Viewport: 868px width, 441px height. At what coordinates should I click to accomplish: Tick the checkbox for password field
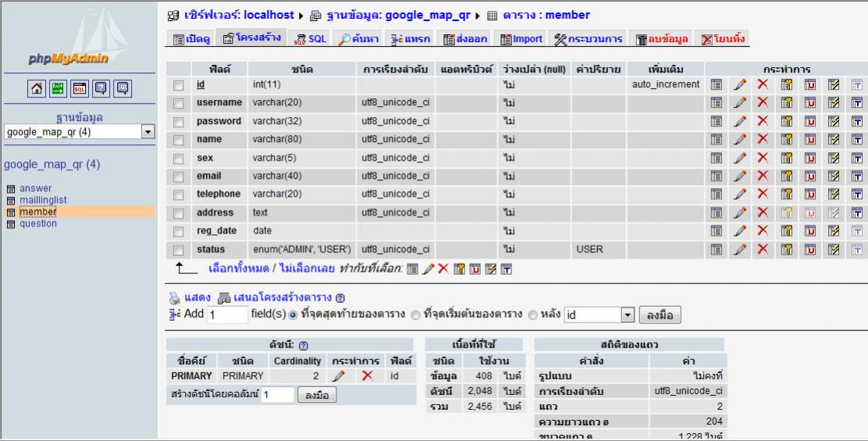(x=178, y=122)
